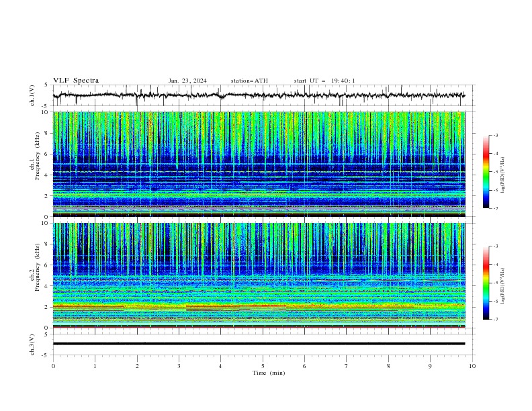Click the '-3' tick on upper color bar
The height and width of the screenshot is (411, 532).
click(x=496, y=135)
